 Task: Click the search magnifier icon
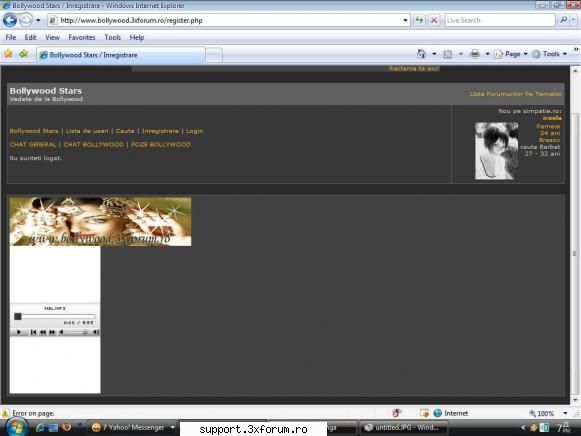point(564,20)
